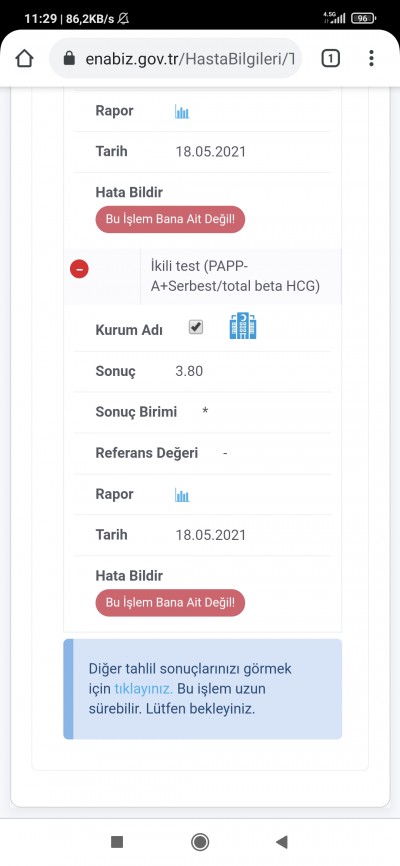Click the İkili test (PAPP-A) row title
This screenshot has width=400, height=866.
coord(235,277)
